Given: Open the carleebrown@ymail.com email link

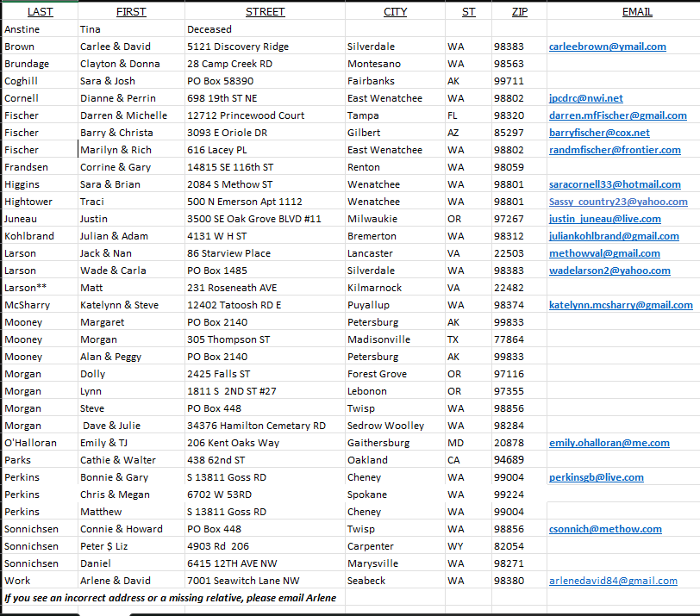Looking at the screenshot, I should point(607,47).
